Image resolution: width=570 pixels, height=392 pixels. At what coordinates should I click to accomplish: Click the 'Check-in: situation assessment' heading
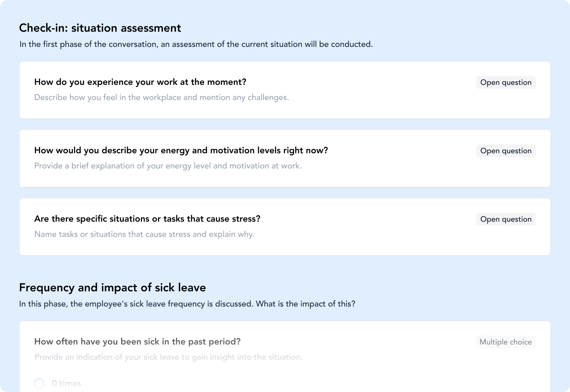[x=100, y=28]
